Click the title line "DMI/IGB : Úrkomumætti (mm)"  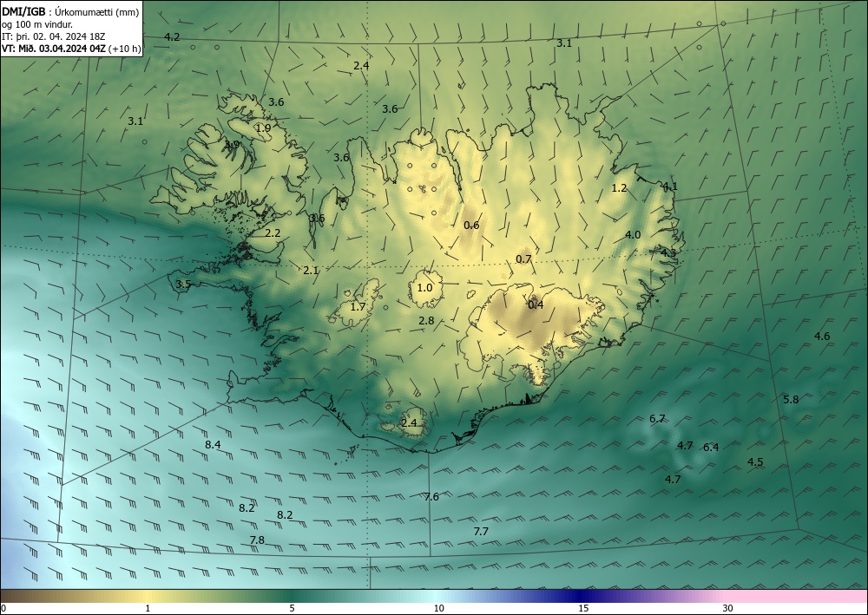70,12
